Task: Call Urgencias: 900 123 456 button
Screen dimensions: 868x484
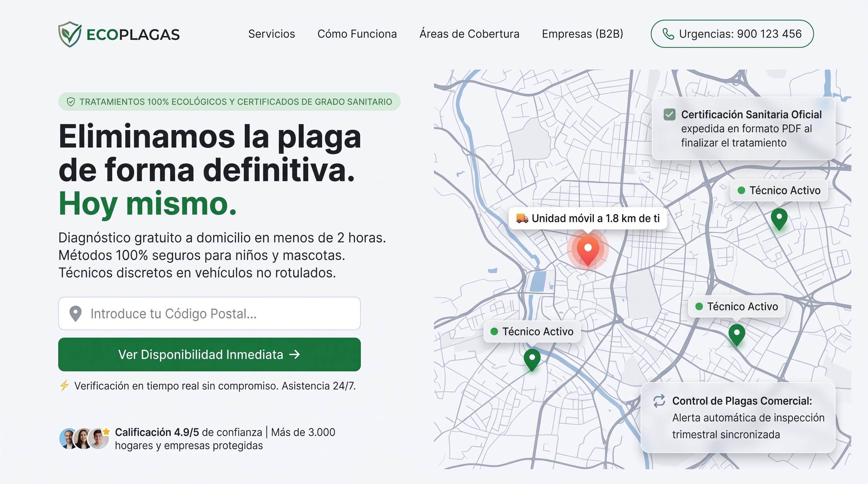Action: (732, 34)
